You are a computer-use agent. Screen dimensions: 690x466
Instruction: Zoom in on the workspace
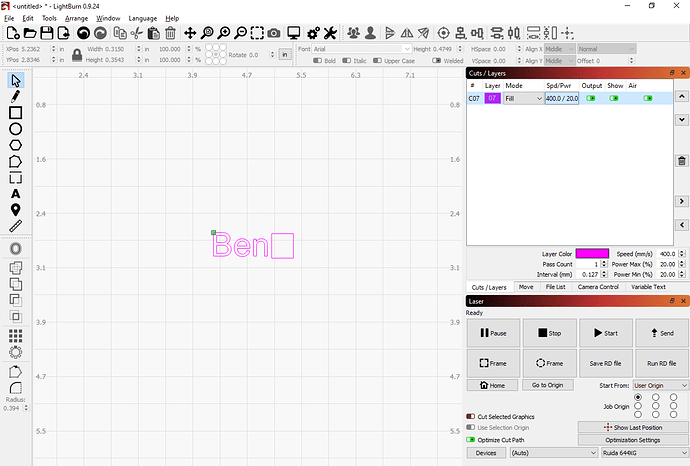(224, 33)
